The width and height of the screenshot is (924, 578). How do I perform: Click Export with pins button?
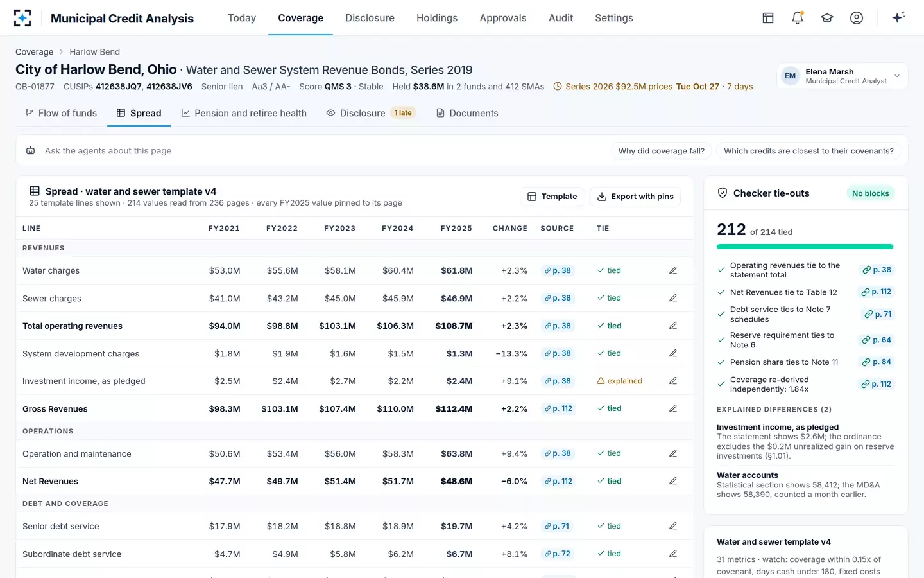point(635,197)
